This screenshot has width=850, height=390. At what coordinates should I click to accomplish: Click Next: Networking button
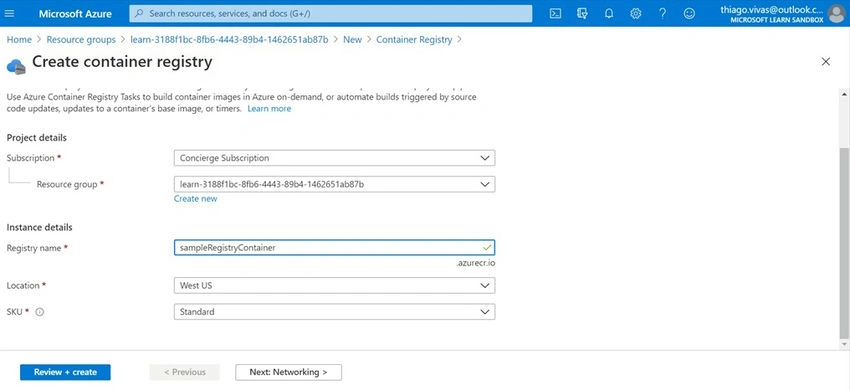(288, 372)
